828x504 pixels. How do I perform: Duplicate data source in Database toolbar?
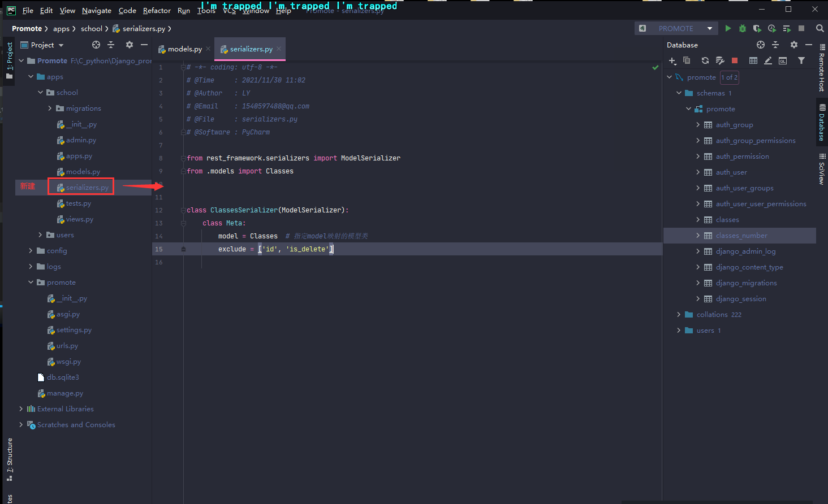[x=687, y=60]
